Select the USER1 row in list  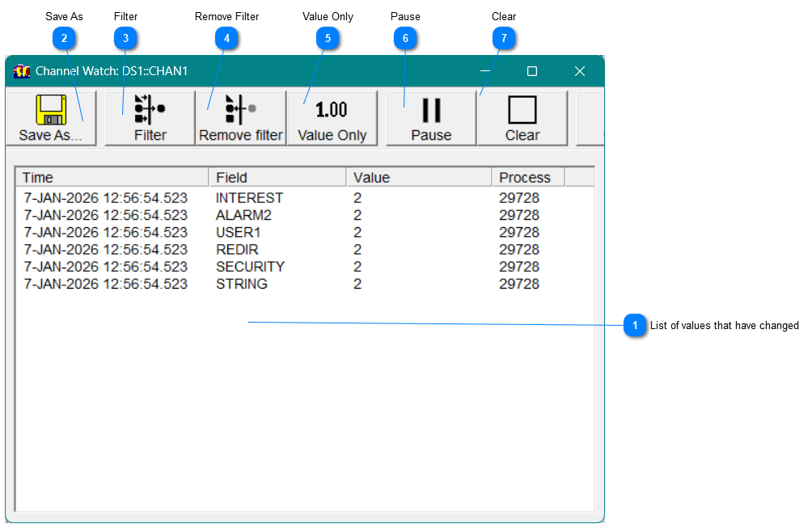238,233
